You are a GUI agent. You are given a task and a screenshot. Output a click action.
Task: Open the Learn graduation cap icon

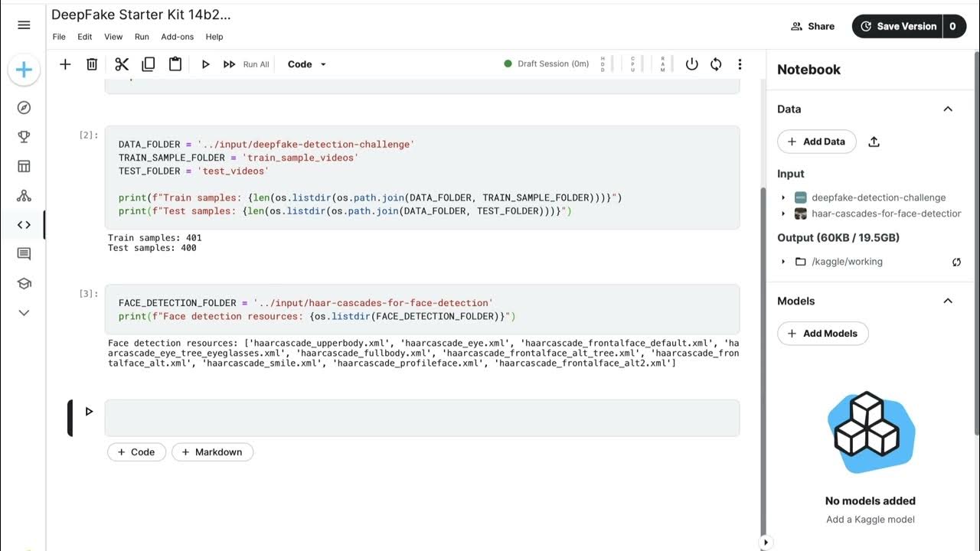(24, 284)
